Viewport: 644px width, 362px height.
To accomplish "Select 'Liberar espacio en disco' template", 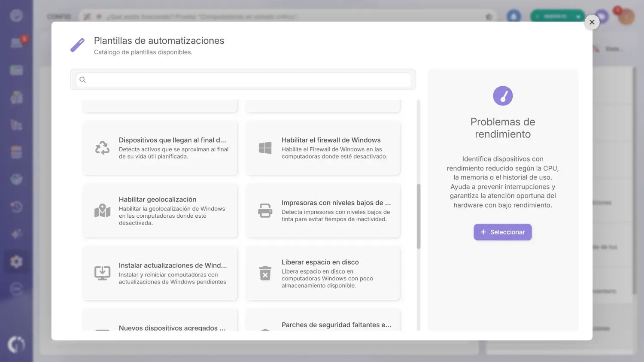I will click(322, 273).
